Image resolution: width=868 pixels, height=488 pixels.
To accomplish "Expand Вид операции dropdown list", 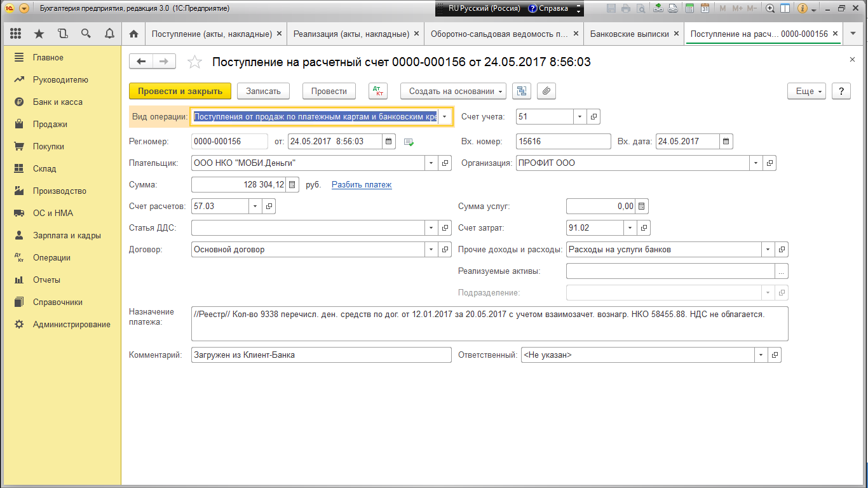I will [445, 117].
